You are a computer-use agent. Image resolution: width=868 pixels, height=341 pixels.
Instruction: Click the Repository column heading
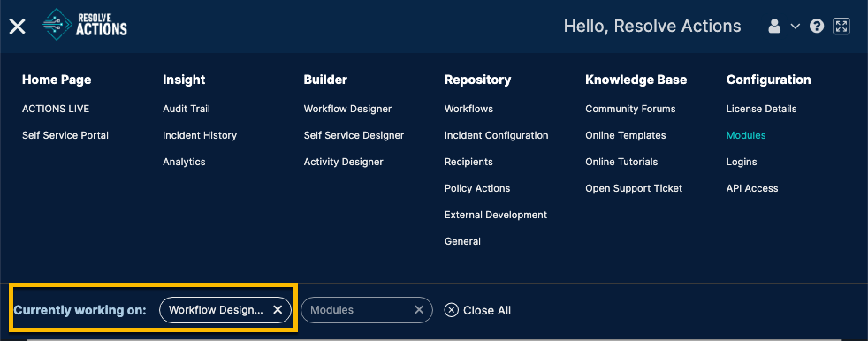coord(477,80)
